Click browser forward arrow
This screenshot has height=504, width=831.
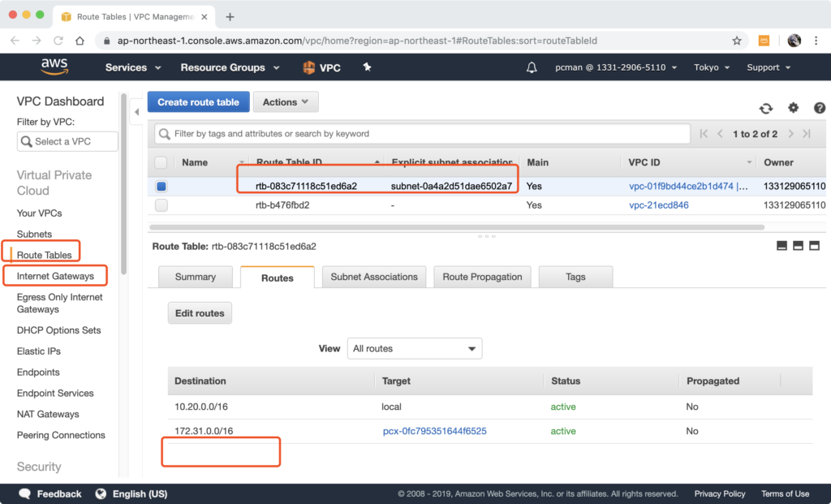[37, 41]
